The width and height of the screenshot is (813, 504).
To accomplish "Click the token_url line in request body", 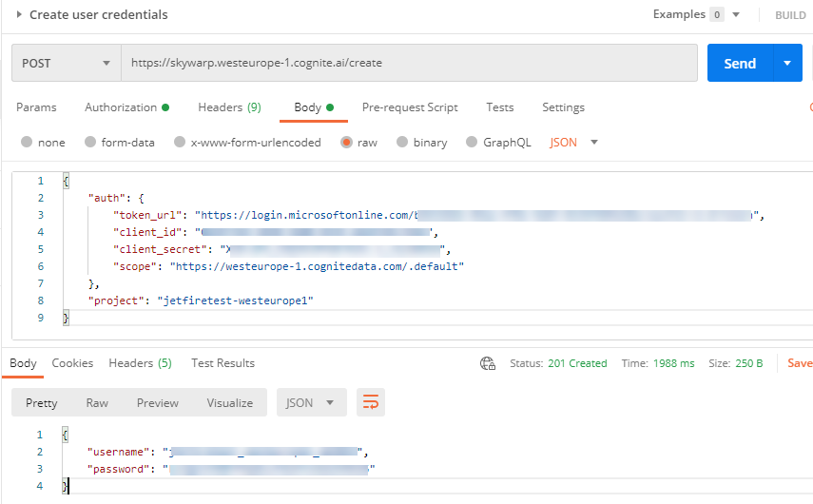I will tap(438, 215).
